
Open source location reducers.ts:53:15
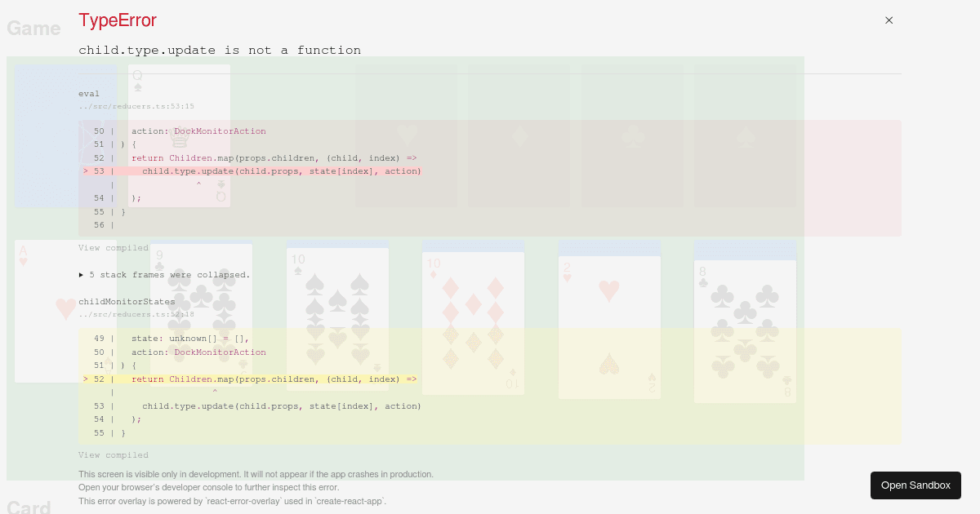coord(136,106)
